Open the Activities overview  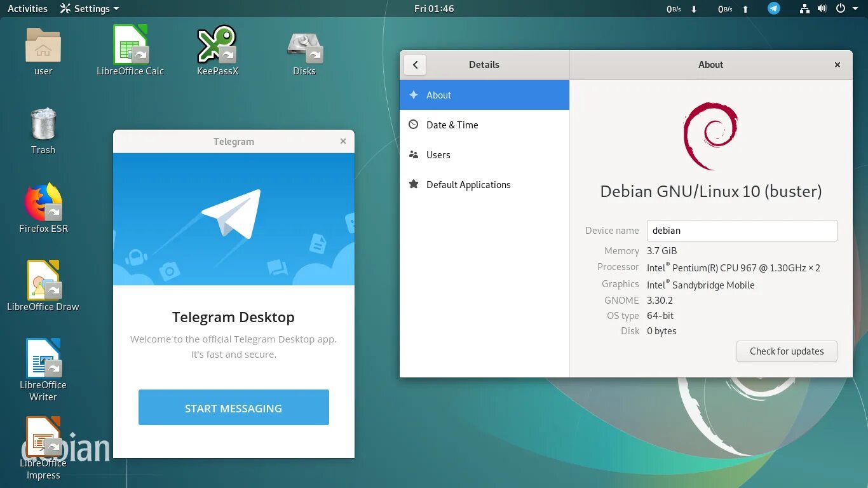(x=27, y=8)
